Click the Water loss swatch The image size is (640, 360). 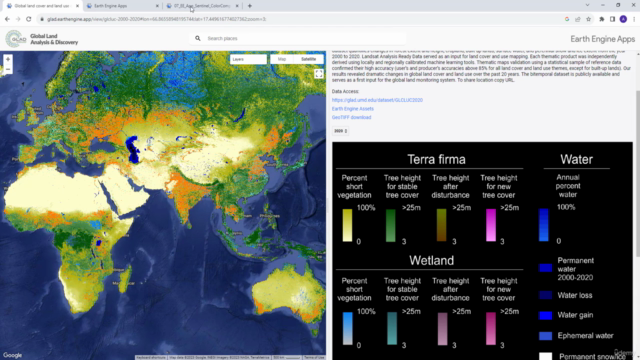545,295
